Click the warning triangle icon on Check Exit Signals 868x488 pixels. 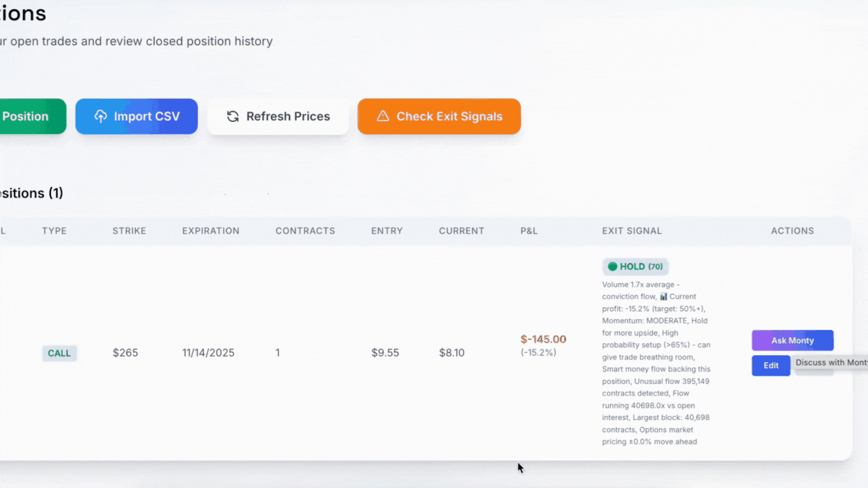383,116
